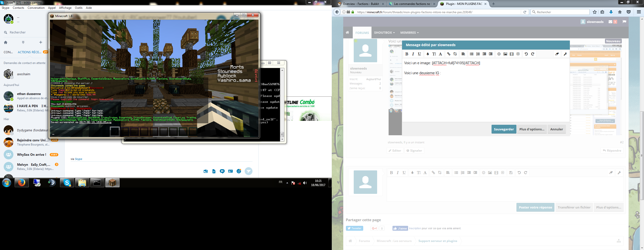Open the Firefox downloads arrow
The height and width of the screenshot is (250, 644).
[611, 12]
